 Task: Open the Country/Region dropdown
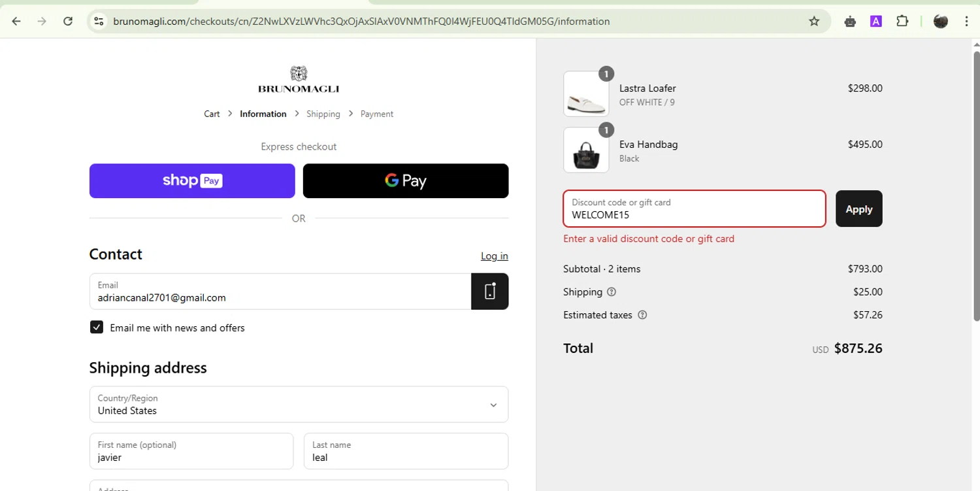[299, 405]
